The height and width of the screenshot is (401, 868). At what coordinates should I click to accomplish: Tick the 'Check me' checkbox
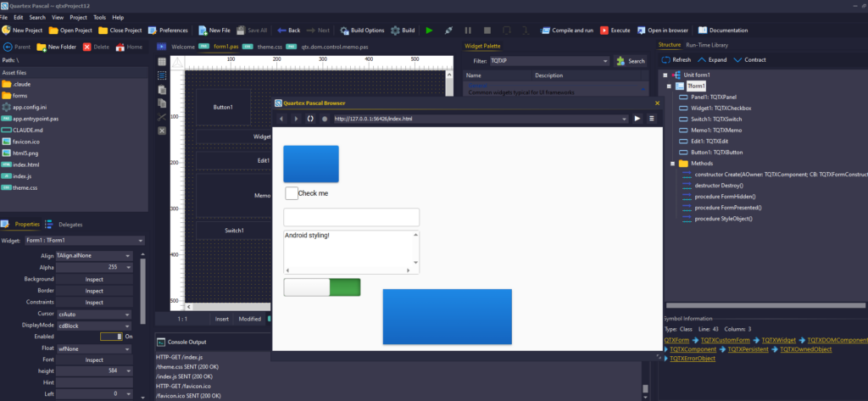[291, 193]
